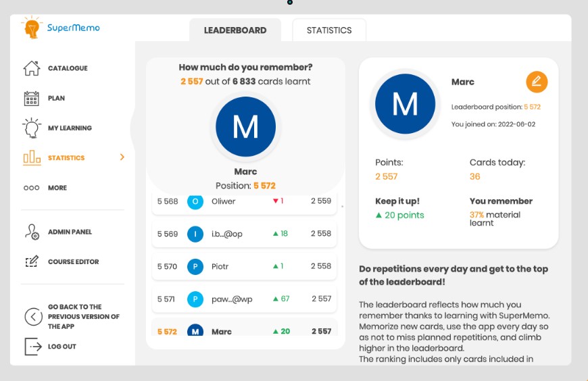Click the Statistics bar chart icon

pos(32,158)
